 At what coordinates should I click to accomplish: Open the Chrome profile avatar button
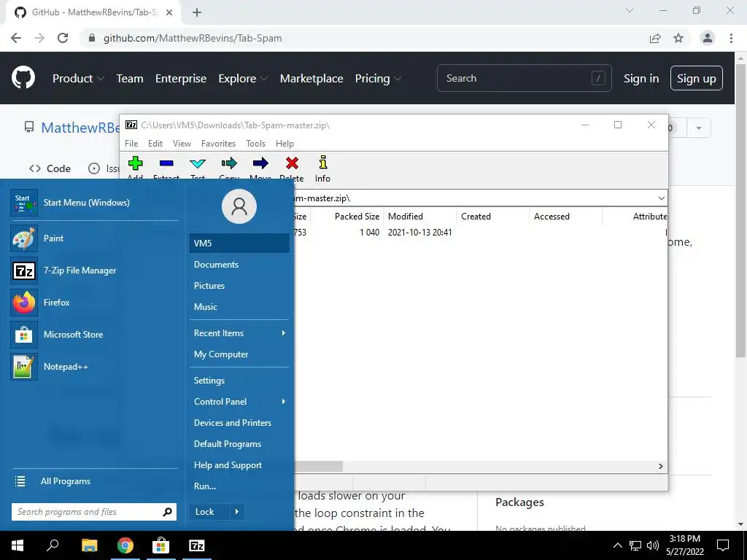pos(708,38)
